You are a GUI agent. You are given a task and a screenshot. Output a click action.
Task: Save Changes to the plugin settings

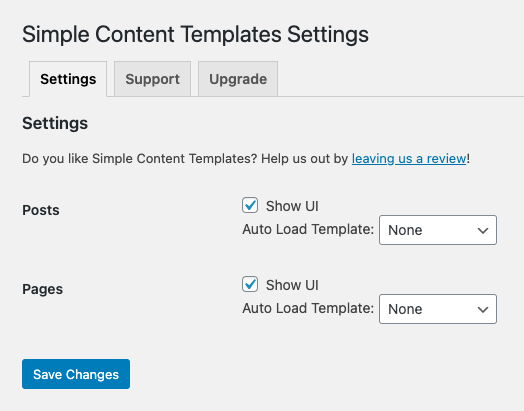pyautogui.click(x=76, y=374)
